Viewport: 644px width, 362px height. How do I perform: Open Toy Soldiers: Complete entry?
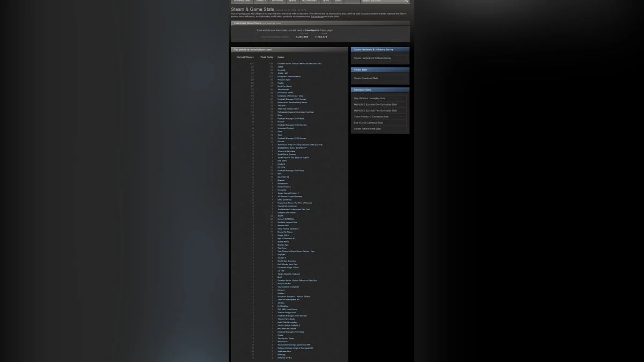[288, 286]
